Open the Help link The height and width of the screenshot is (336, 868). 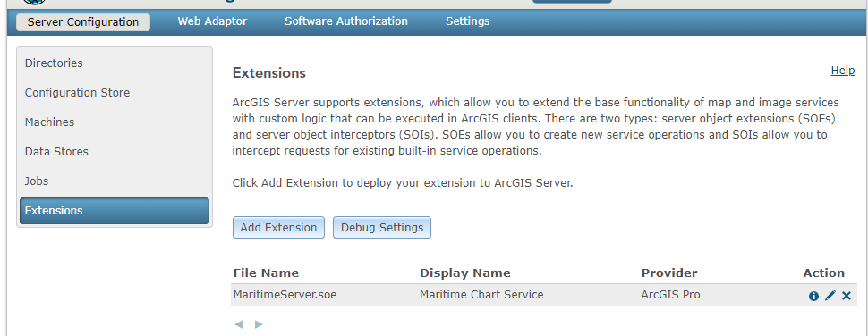tap(843, 71)
